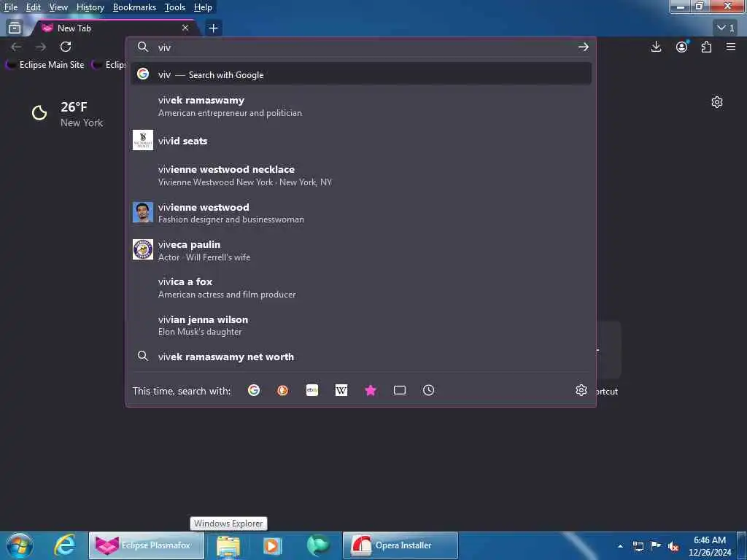Click the forward navigation arrow
Image resolution: width=747 pixels, height=560 pixels.
pos(41,47)
